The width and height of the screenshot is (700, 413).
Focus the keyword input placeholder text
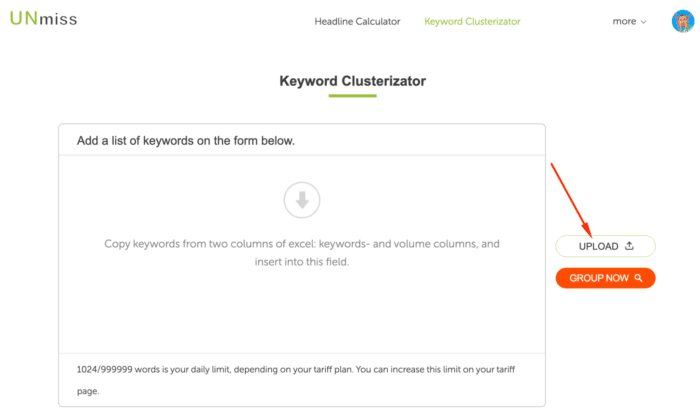tap(302, 253)
